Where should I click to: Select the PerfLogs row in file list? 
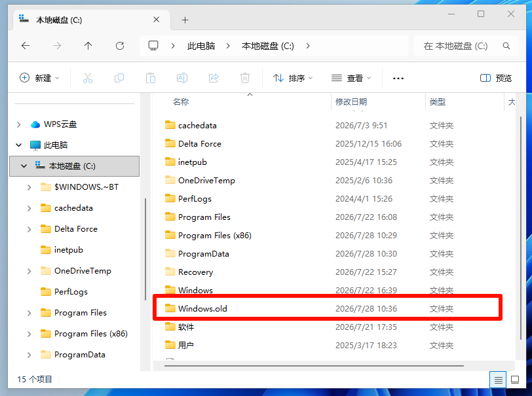point(328,199)
